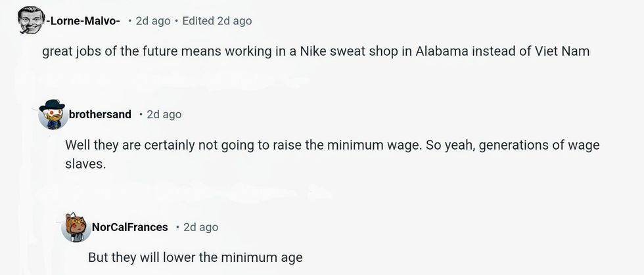
Task: Click the "2d ago" timestamp next to brothersand
Action: 164,115
